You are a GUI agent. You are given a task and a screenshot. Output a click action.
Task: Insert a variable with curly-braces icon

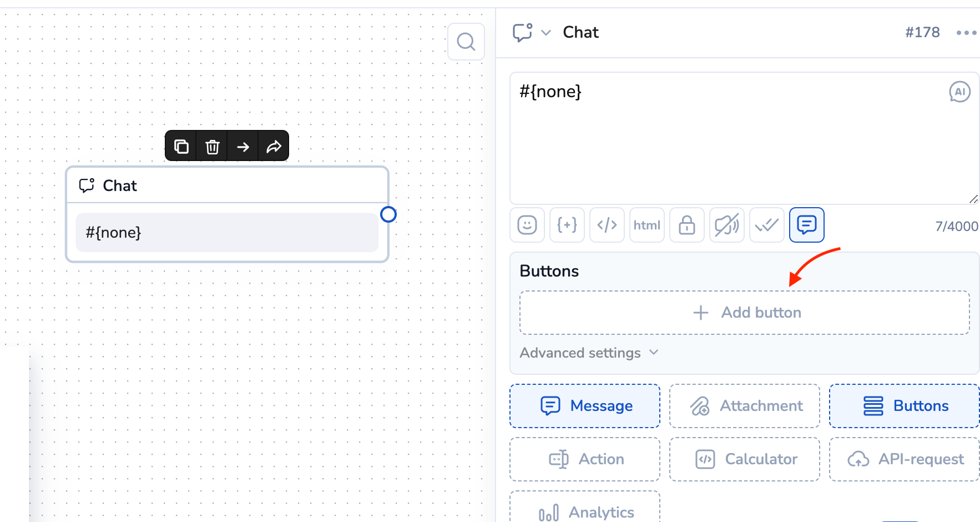point(567,225)
